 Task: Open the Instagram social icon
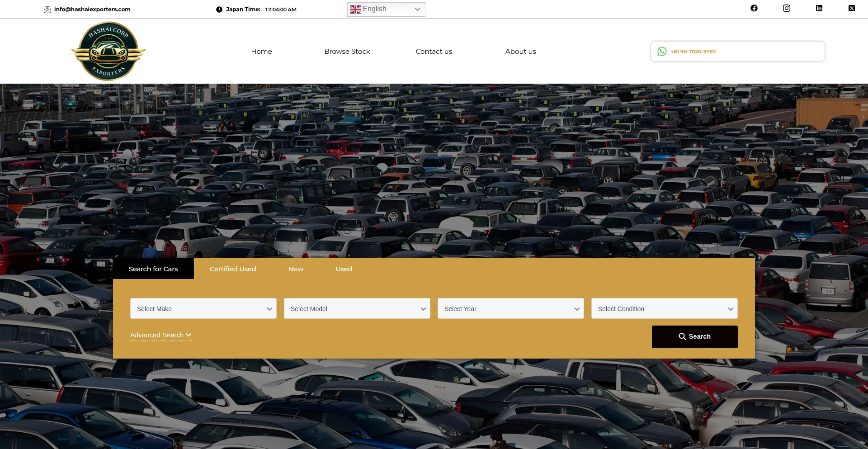pyautogui.click(x=787, y=8)
